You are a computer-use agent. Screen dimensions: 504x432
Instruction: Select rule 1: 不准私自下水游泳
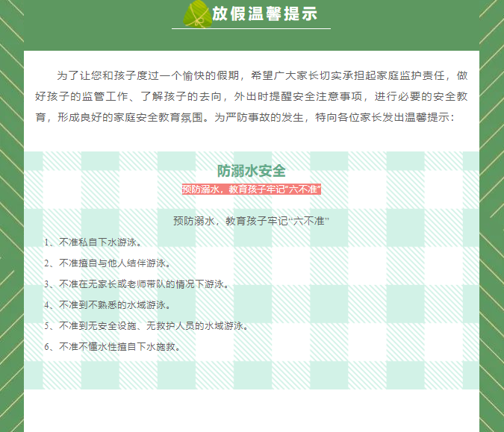(x=93, y=242)
